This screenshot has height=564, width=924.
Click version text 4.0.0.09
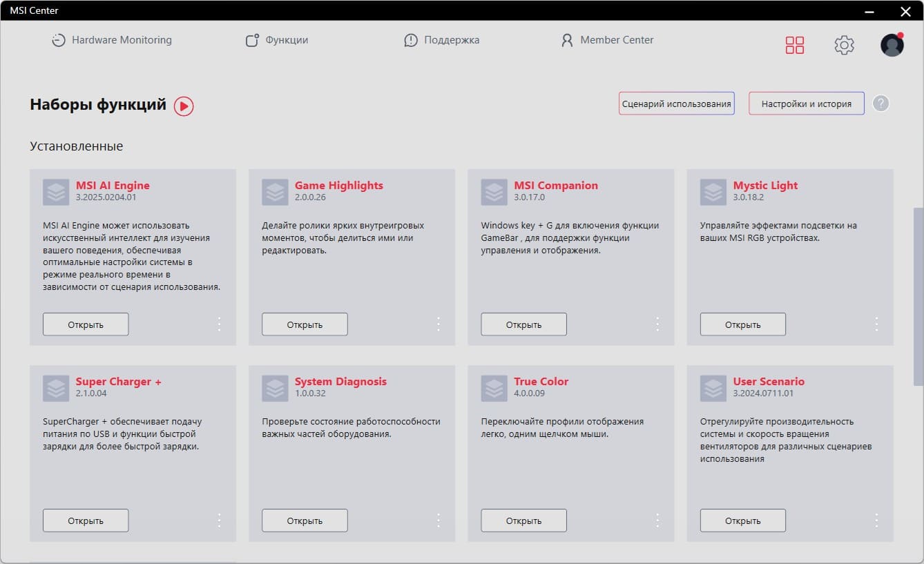click(x=529, y=393)
